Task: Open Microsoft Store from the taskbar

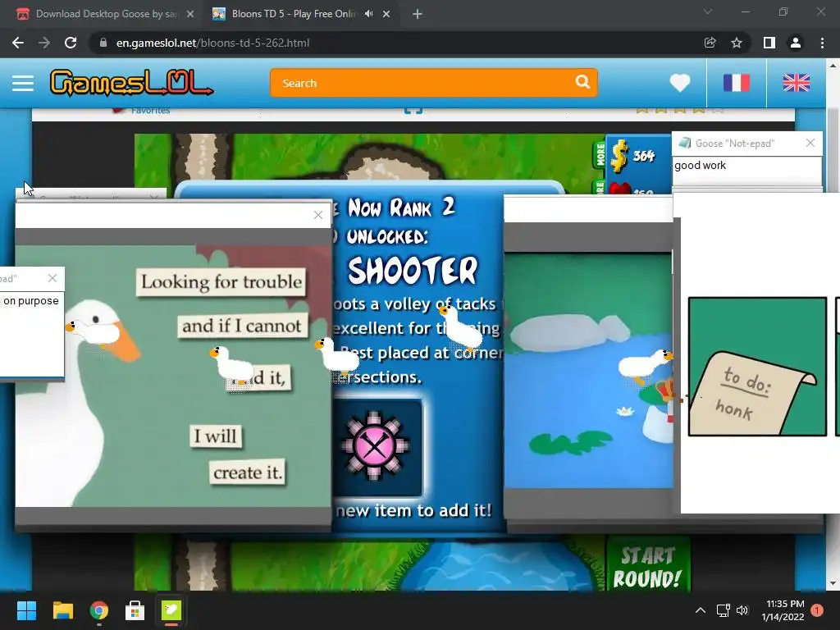Action: point(135,610)
